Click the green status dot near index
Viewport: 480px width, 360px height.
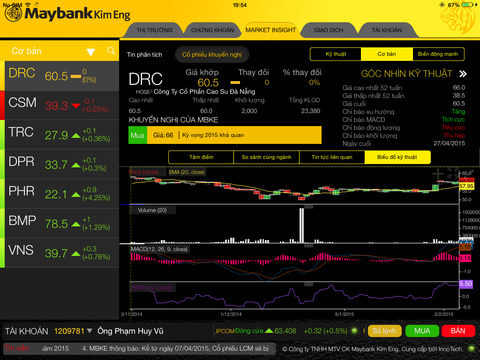pyautogui.click(x=354, y=331)
